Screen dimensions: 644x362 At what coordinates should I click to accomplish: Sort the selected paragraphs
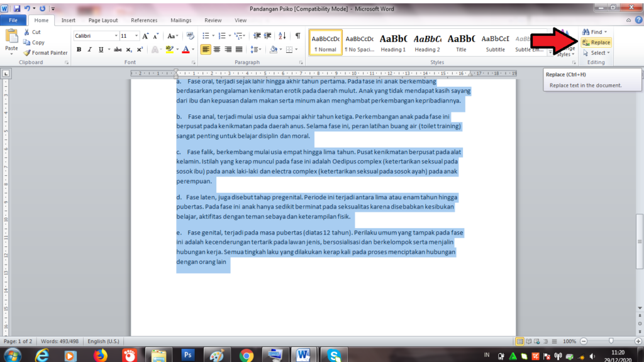pyautogui.click(x=282, y=36)
